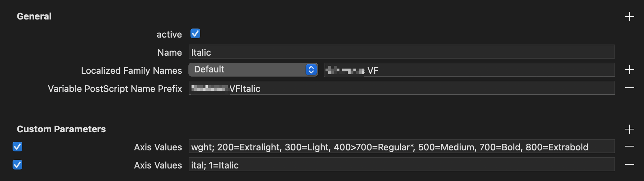Select the Axis Values label in wght row
This screenshot has height=181, width=644.
pos(158,147)
